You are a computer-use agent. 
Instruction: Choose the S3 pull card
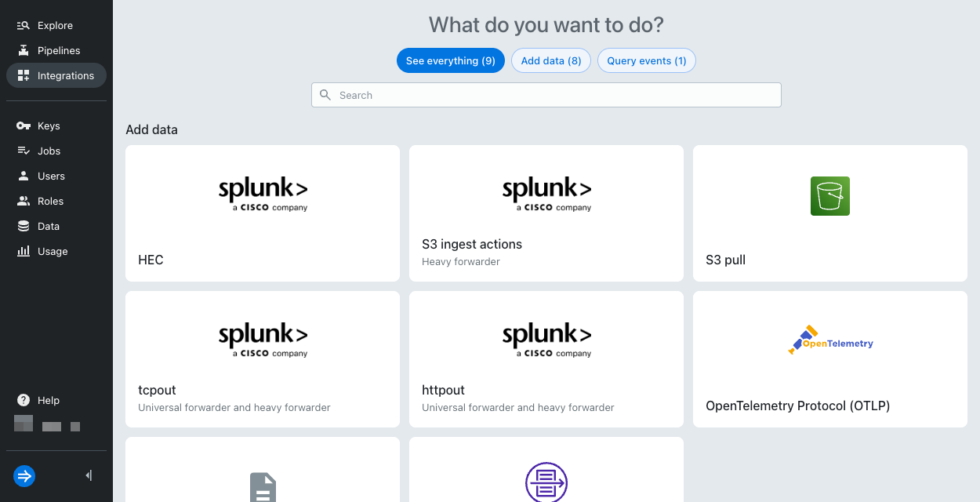point(830,213)
